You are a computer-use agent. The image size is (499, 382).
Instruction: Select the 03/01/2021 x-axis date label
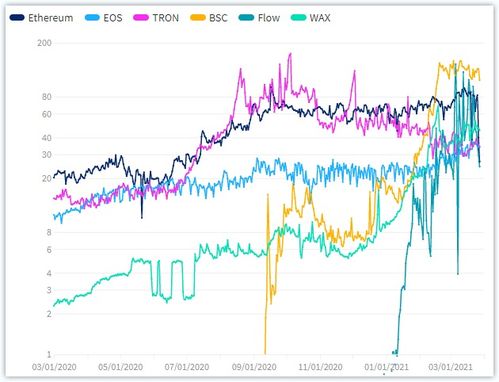pos(450,367)
